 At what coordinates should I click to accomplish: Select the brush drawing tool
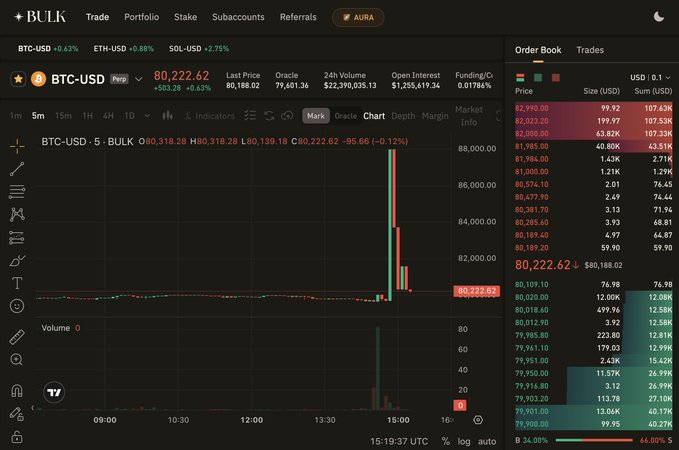click(17, 261)
